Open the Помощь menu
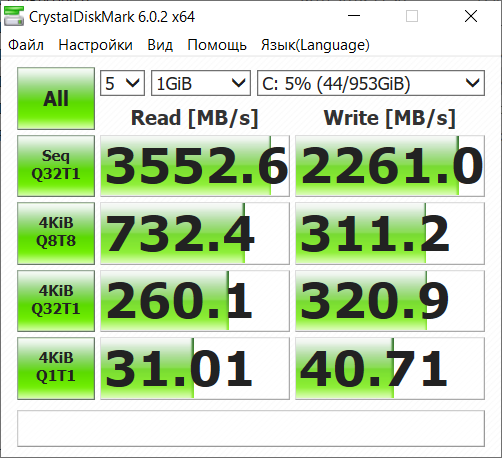 217,45
